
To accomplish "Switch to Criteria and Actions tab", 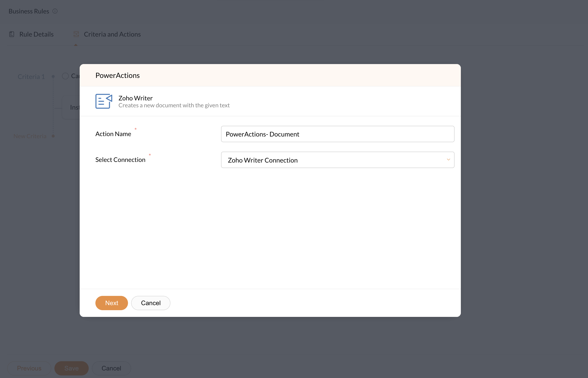I will point(112,34).
